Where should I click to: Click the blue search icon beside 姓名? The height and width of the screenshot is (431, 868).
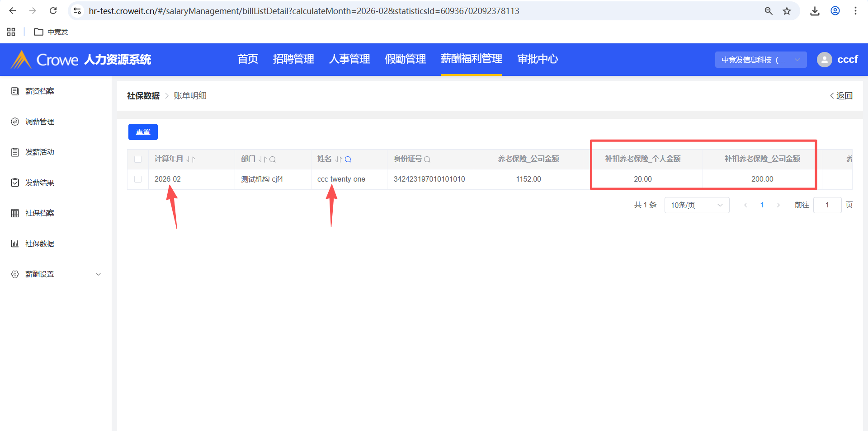click(348, 159)
